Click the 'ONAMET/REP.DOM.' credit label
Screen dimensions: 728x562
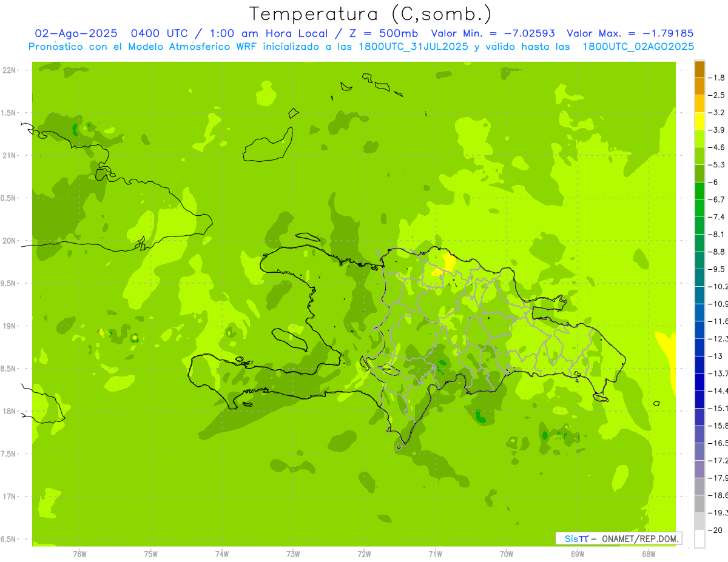tap(640, 538)
